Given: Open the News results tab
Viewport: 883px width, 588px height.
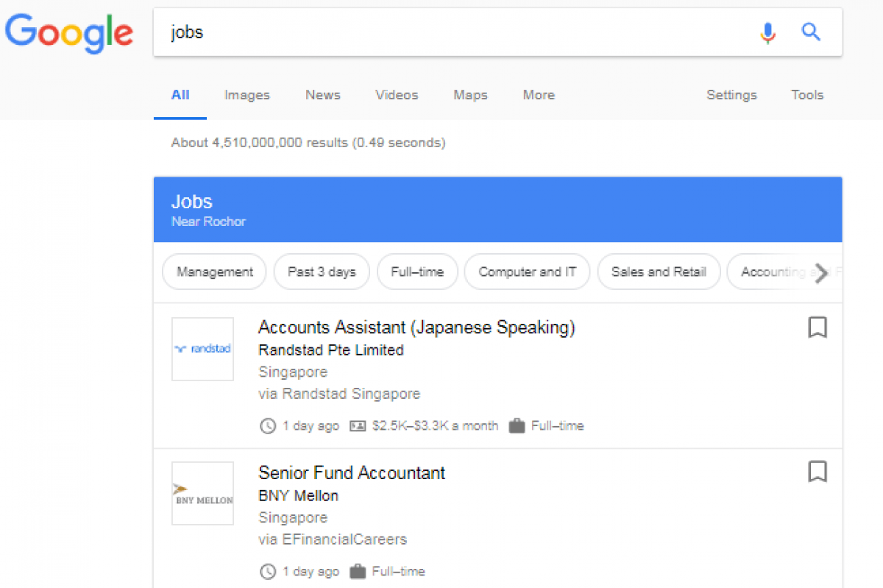Looking at the screenshot, I should (x=322, y=95).
